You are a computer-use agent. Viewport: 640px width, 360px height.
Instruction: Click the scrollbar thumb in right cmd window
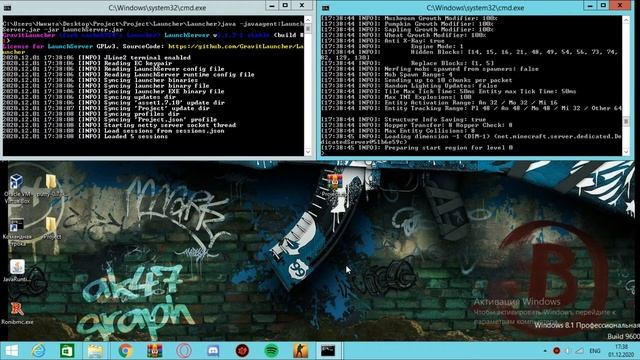point(626,122)
